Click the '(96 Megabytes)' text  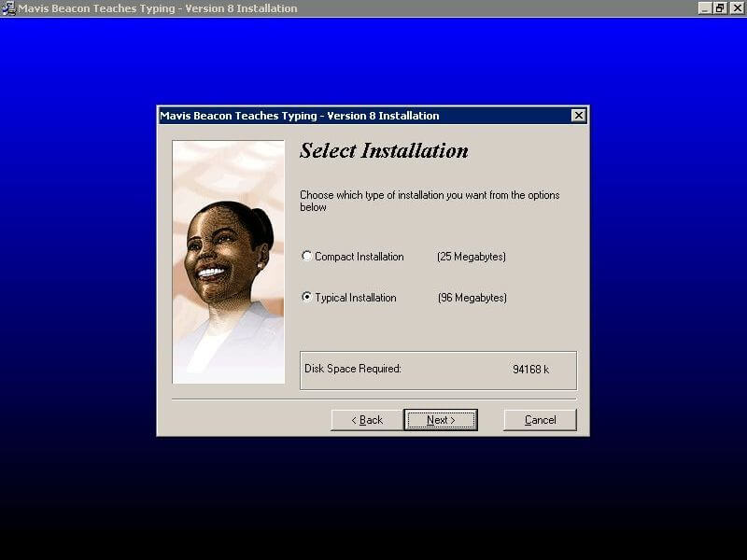click(x=472, y=298)
